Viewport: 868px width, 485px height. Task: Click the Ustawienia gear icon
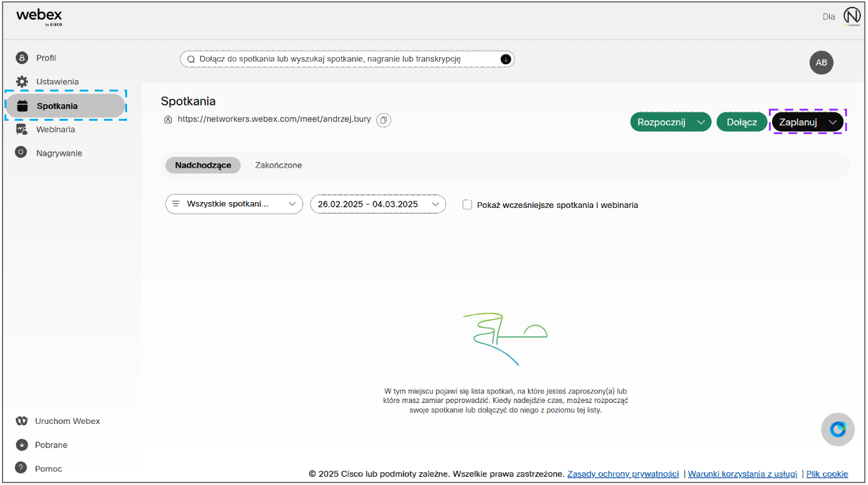[22, 81]
